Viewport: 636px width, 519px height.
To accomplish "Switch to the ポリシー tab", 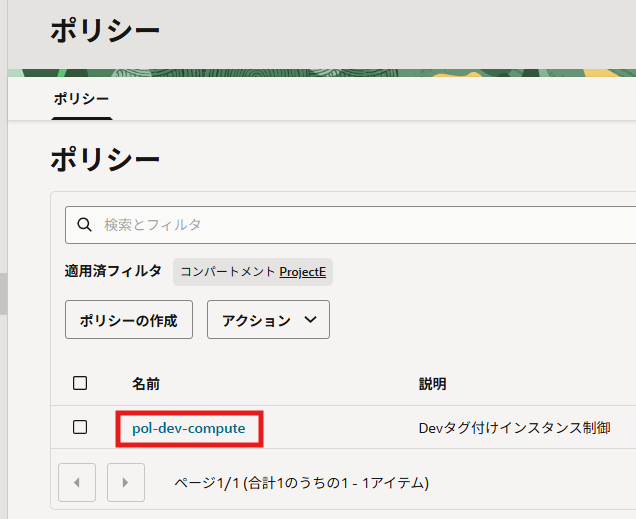I will click(81, 98).
